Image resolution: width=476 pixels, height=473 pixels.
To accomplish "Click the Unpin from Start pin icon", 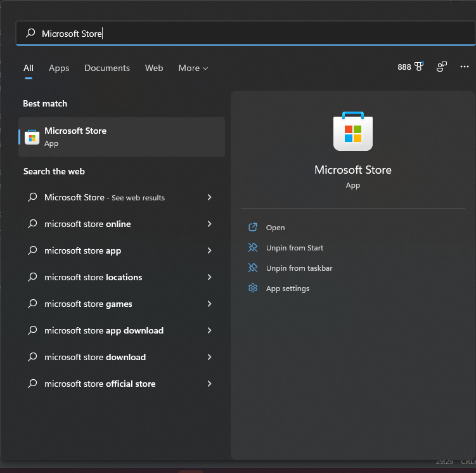I will pyautogui.click(x=253, y=247).
